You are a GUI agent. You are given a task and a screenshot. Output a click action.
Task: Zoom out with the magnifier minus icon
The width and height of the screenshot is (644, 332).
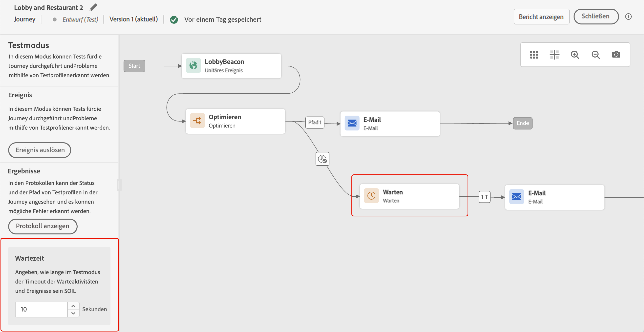(596, 54)
